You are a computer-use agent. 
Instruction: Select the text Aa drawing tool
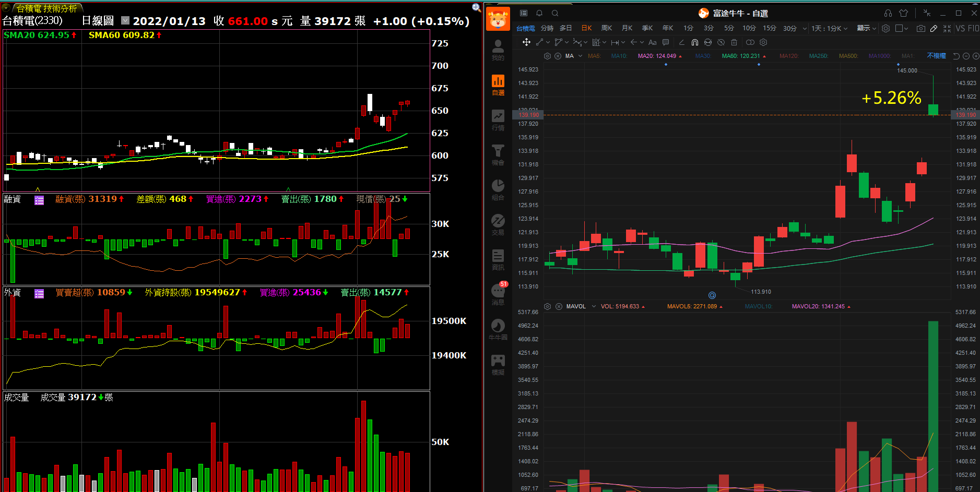[x=652, y=42]
